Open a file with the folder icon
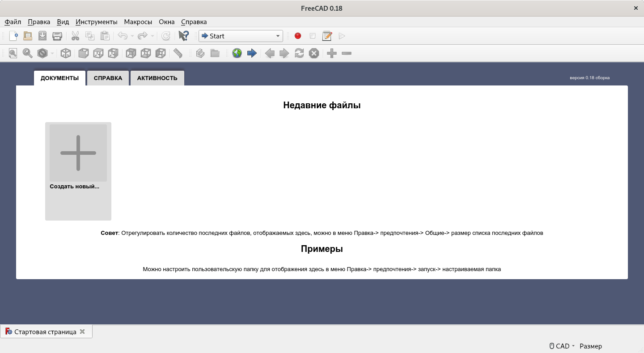 [28, 36]
